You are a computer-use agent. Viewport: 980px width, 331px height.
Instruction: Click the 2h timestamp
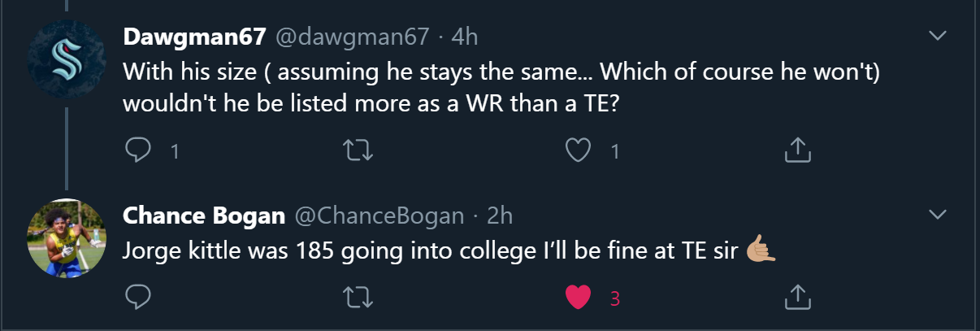pyautogui.click(x=500, y=216)
